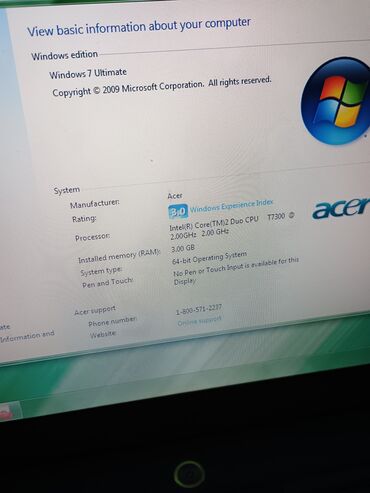Click the Acer support section header
Screen dimensions: 370x493
pos(95,310)
